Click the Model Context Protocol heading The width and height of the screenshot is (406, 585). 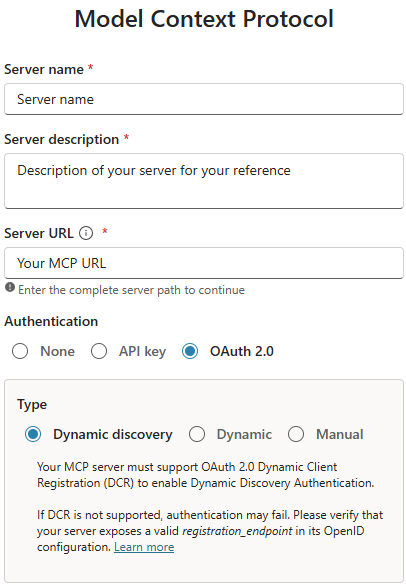204,19
